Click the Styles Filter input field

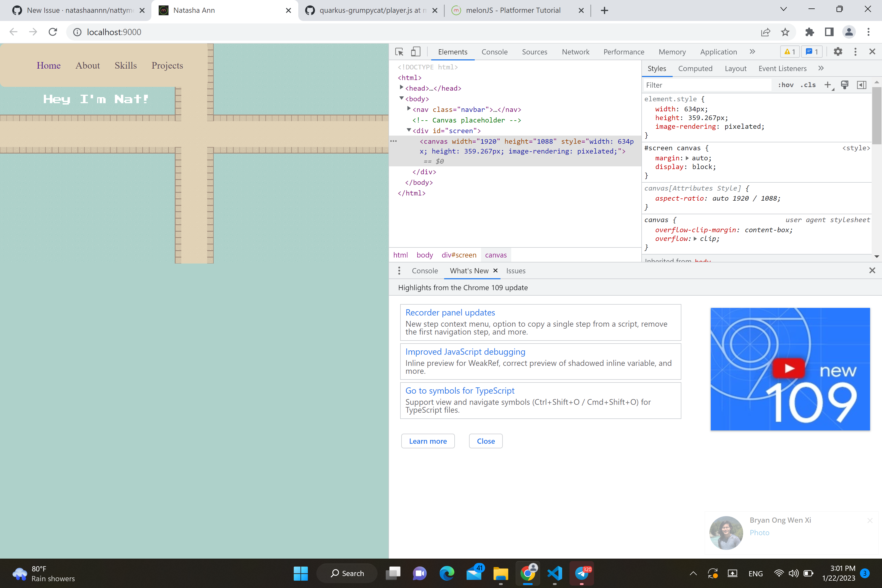[x=707, y=85]
